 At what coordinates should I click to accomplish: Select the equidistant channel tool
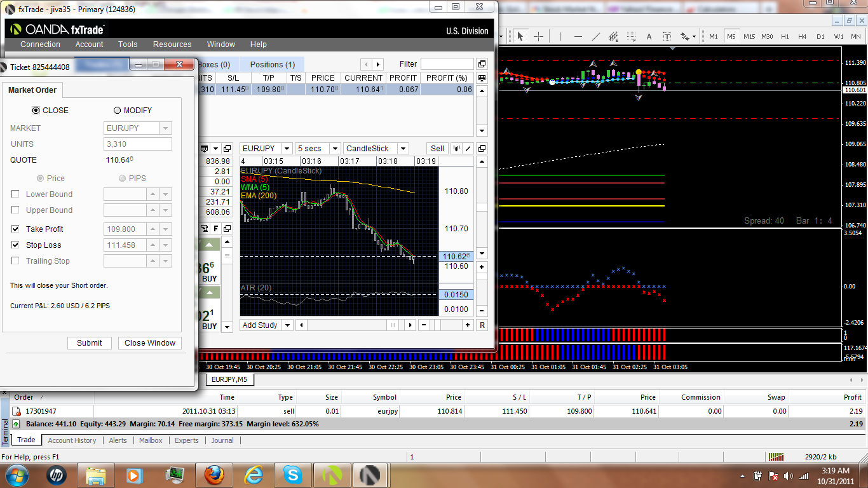(x=613, y=36)
